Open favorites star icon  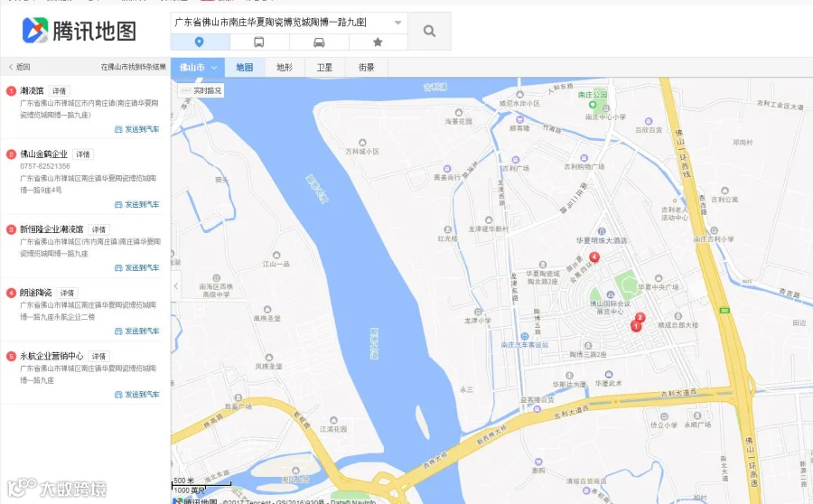(378, 42)
